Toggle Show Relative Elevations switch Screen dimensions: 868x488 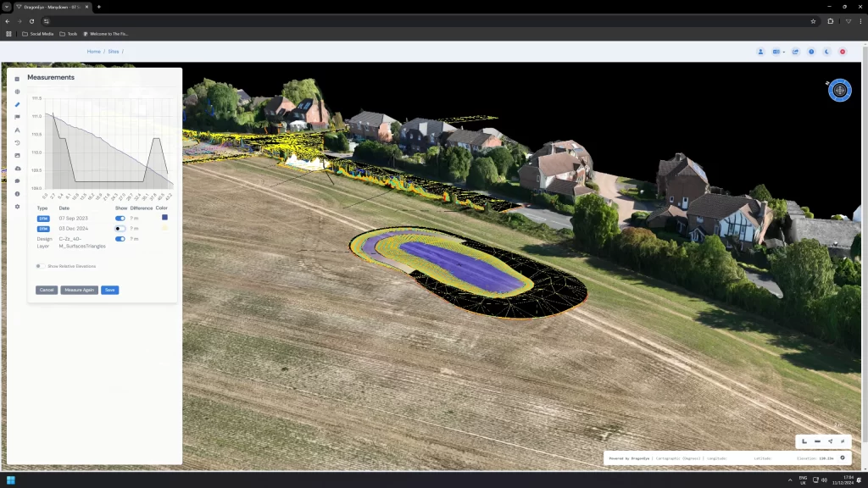click(40, 266)
